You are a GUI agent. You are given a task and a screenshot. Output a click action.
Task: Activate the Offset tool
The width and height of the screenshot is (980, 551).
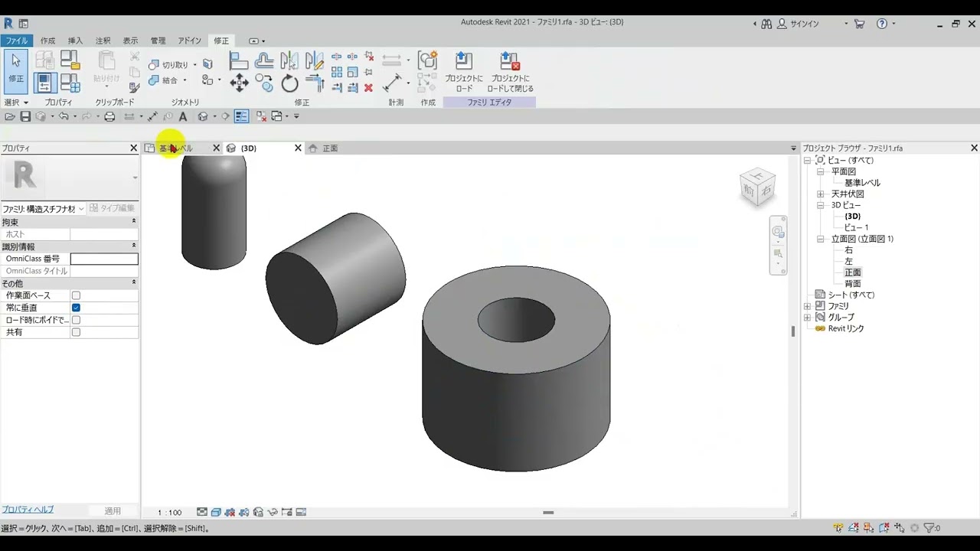tap(264, 61)
